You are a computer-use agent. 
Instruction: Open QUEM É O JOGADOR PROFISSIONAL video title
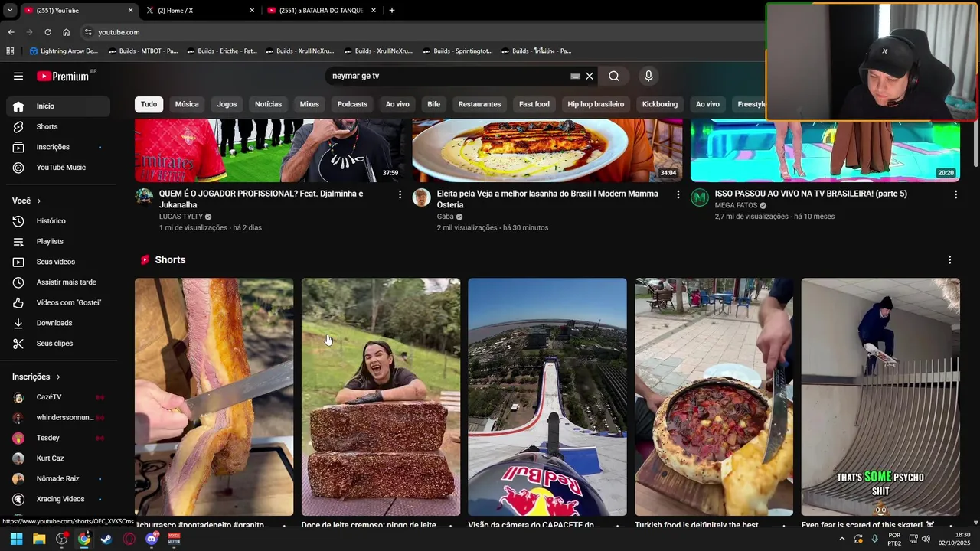[261, 199]
